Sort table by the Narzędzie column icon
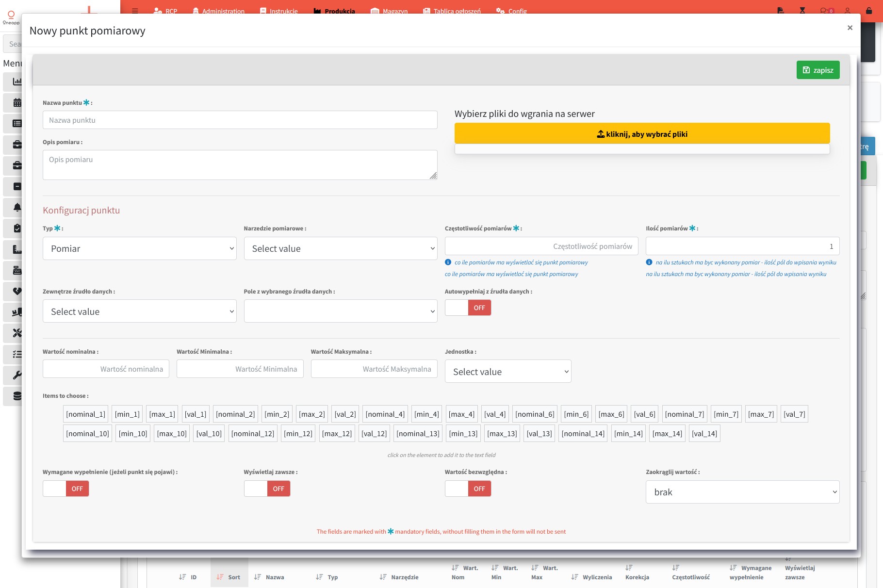This screenshot has width=883, height=588. pos(383,577)
